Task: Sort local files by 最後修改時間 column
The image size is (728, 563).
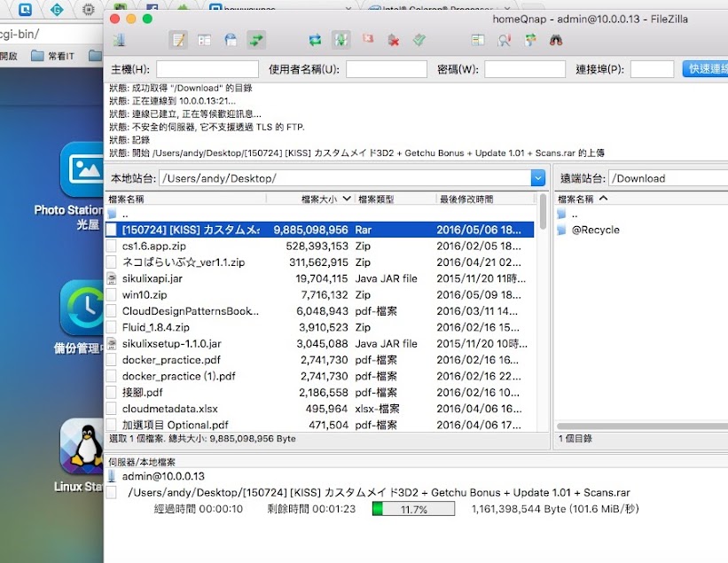Action: 486,199
